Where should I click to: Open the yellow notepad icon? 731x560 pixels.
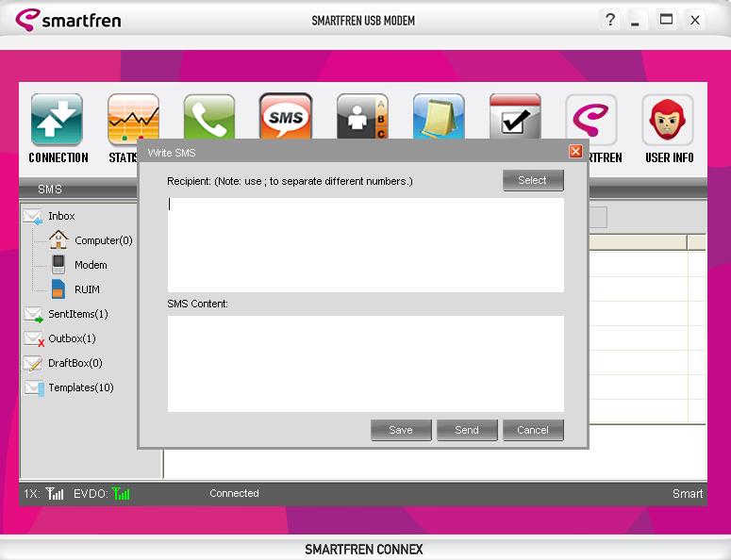439,117
